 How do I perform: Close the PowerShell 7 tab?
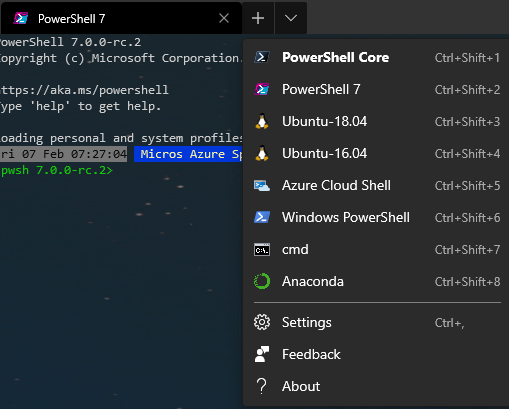(x=224, y=18)
